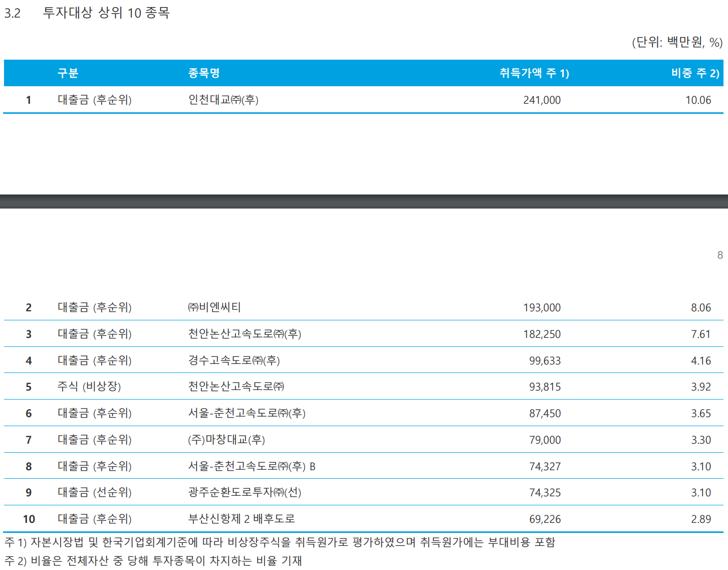Select item '천안논산고속도로㈜(후)' in row 3
Screen dimensions: 728x570
[245, 334]
